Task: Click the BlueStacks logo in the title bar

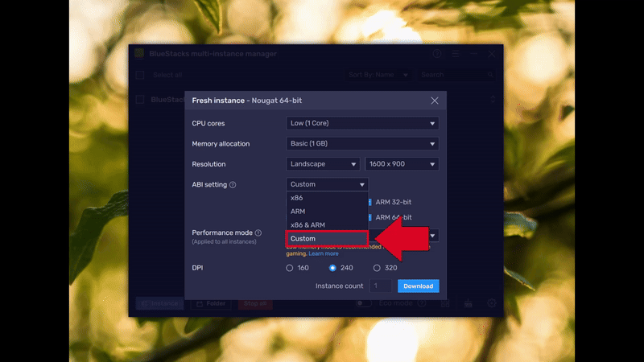Action: pos(139,53)
